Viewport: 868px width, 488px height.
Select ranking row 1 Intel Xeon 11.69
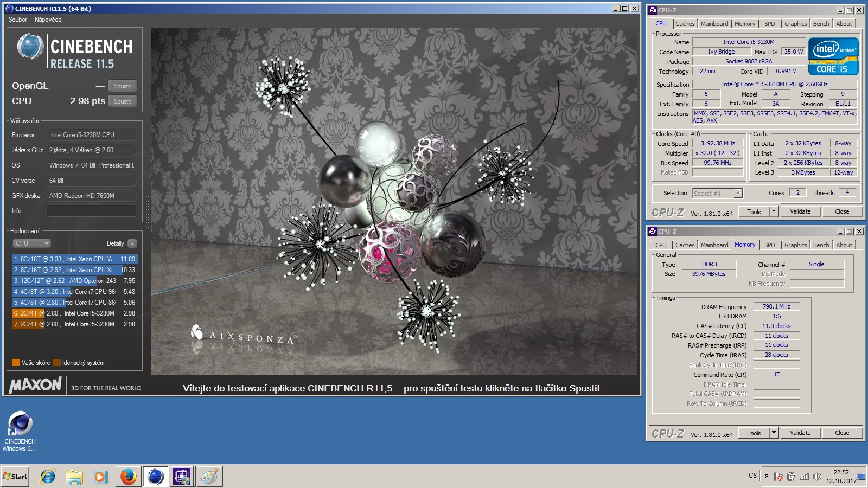[74, 259]
